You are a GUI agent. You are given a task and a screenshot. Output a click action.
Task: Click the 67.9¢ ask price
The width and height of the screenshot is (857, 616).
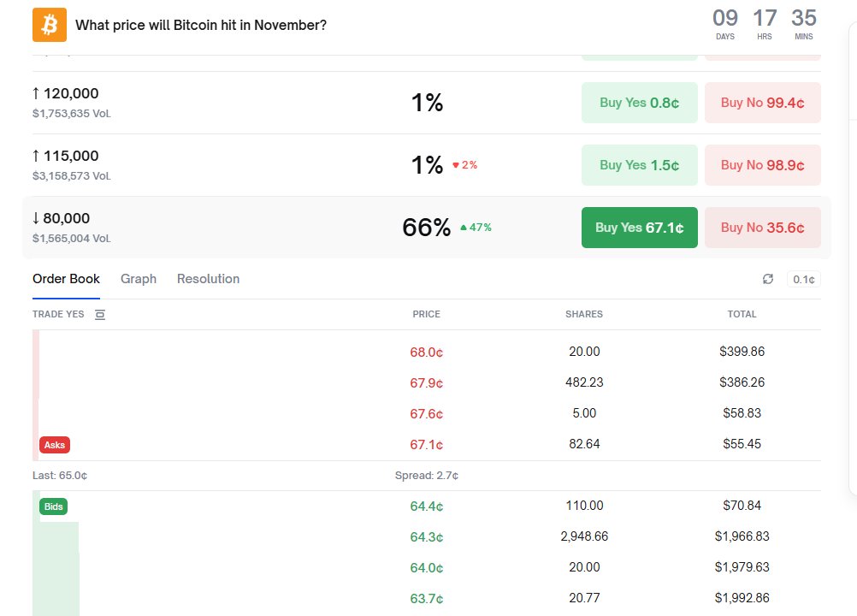point(426,382)
